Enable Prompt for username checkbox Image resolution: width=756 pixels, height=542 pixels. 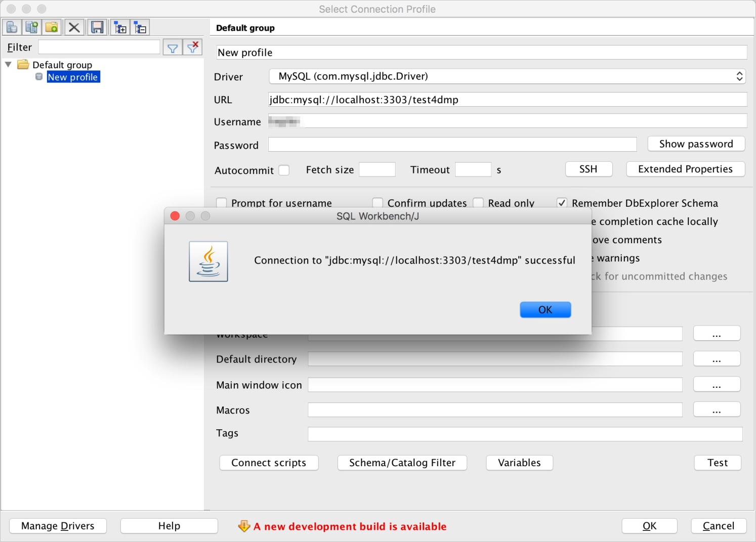tap(221, 203)
